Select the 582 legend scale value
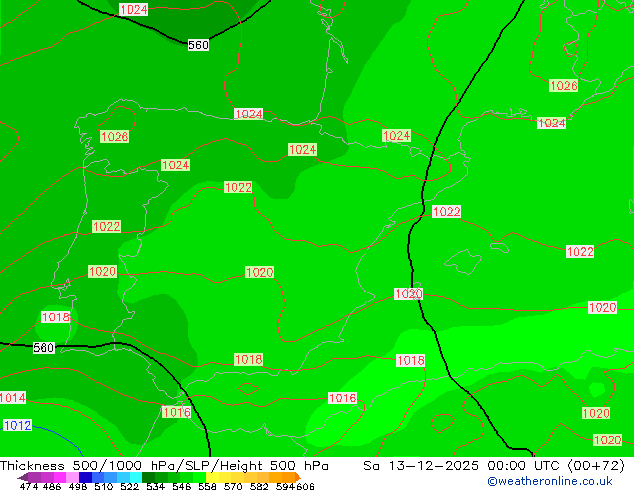The width and height of the screenshot is (634, 490). click(x=259, y=486)
